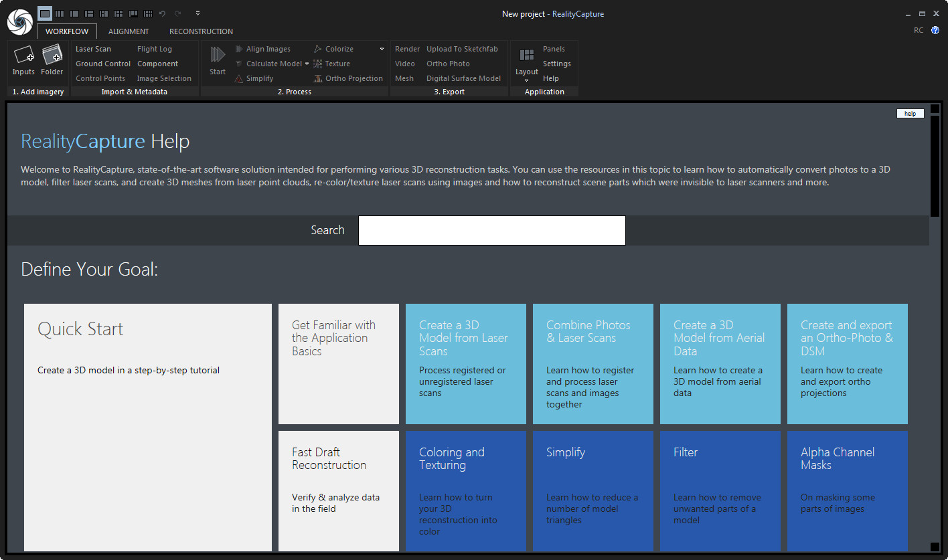Viewport: 948px width, 560px height.
Task: Open the Alpha Channel Masks tile
Action: tap(848, 491)
